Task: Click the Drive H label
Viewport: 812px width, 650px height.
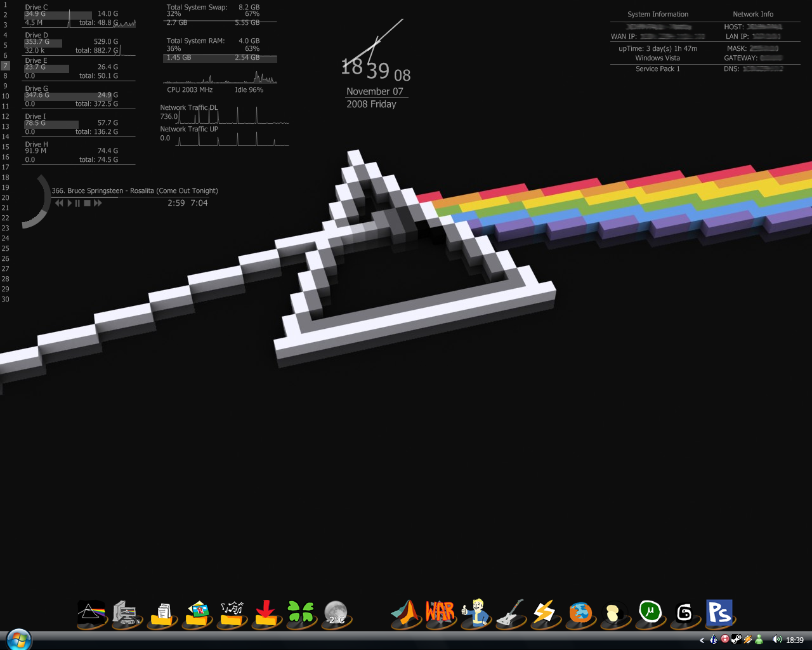Action: (x=36, y=144)
